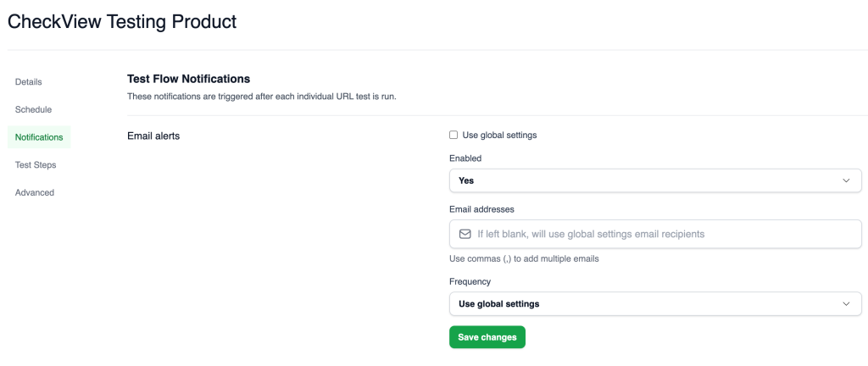Click the CheckView Testing Product title
Image resolution: width=868 pixels, height=366 pixels.
point(122,21)
